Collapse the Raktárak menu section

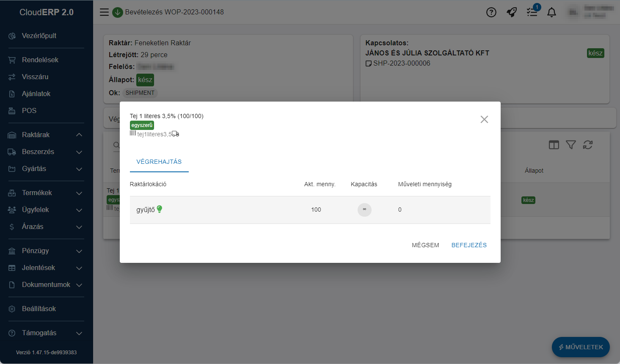point(79,135)
